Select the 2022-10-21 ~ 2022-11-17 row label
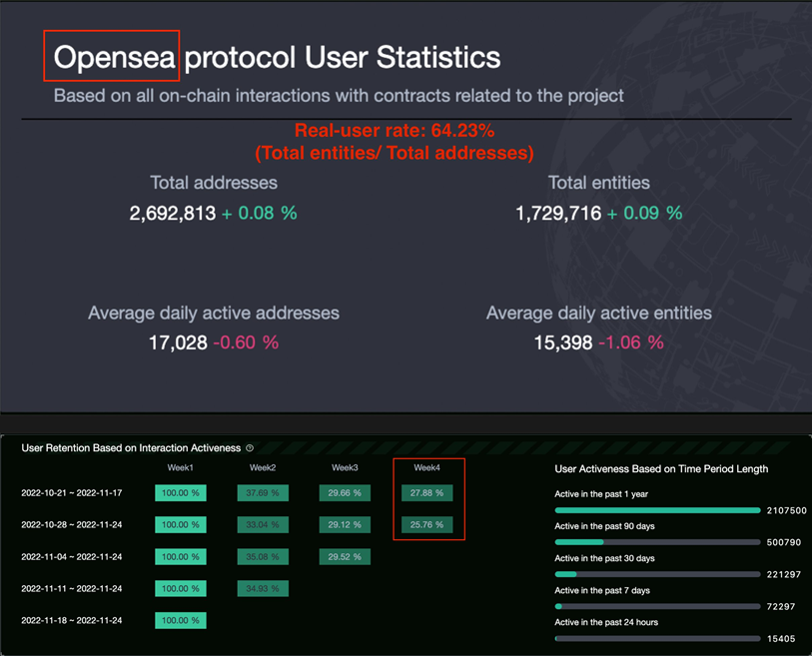This screenshot has height=656, width=812. [72, 493]
